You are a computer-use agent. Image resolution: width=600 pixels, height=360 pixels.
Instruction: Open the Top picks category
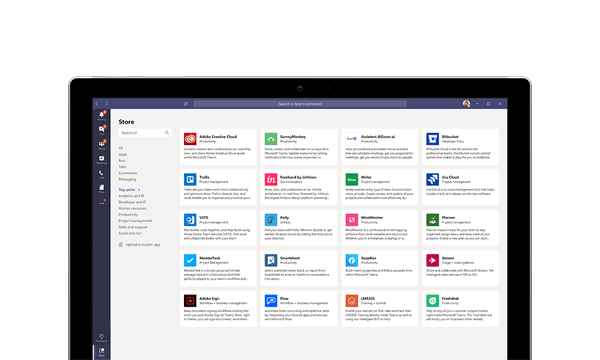127,190
